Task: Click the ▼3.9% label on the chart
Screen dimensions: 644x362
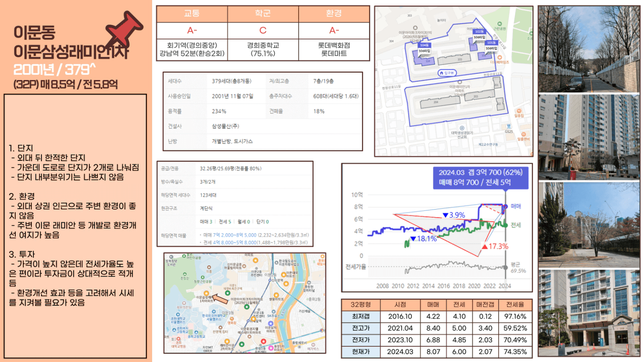Action: 454,215
